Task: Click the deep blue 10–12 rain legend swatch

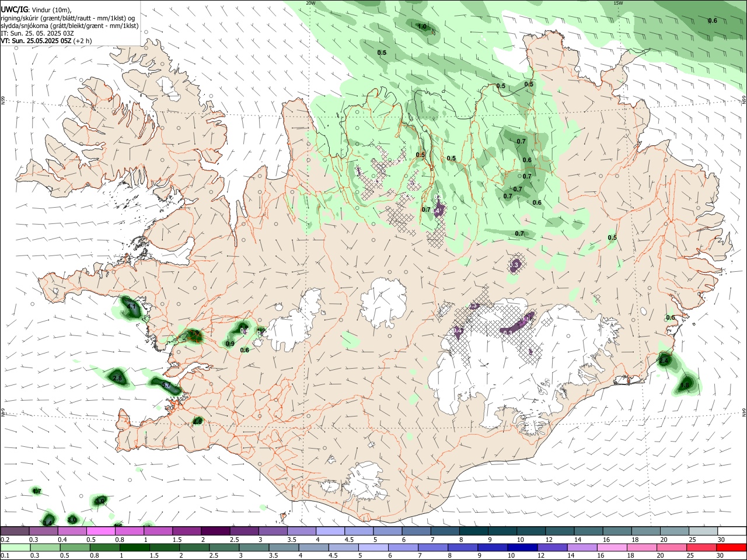Action: point(522,547)
